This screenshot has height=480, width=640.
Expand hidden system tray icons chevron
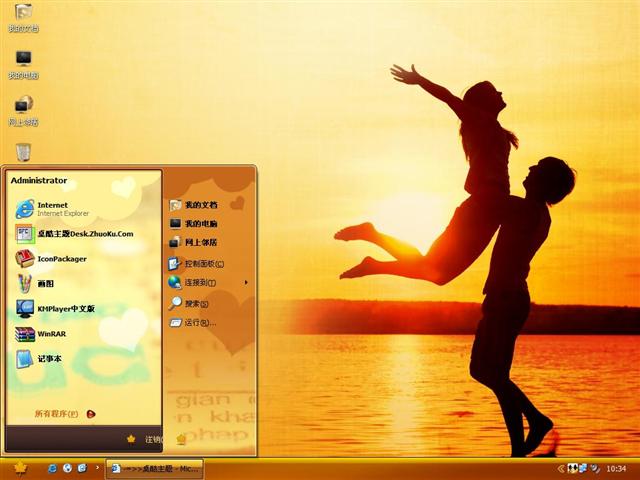[x=561, y=469]
